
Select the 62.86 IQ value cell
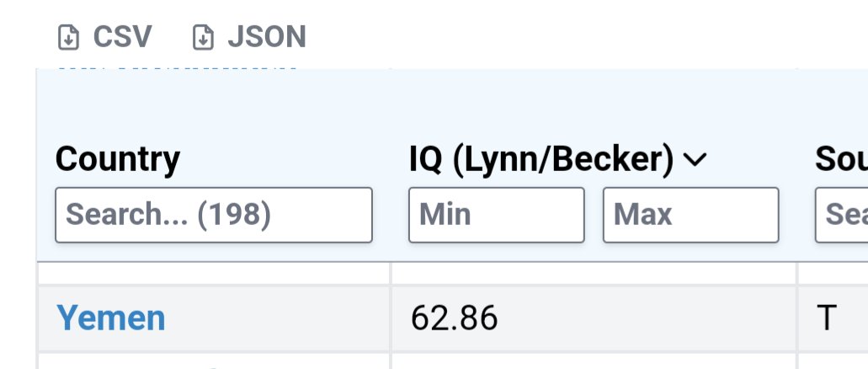tap(594, 318)
